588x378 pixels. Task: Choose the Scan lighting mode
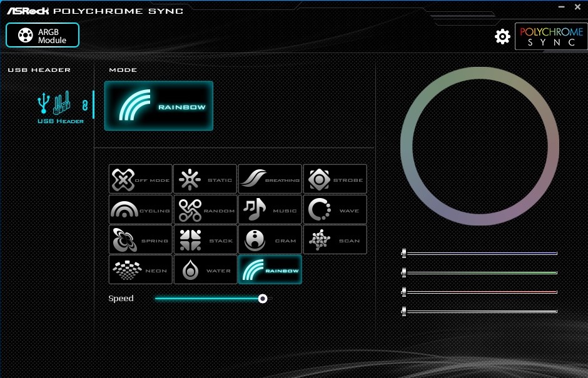pyautogui.click(x=335, y=240)
